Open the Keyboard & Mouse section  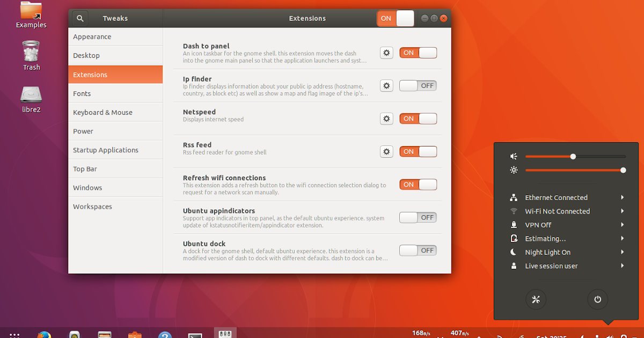pyautogui.click(x=102, y=112)
